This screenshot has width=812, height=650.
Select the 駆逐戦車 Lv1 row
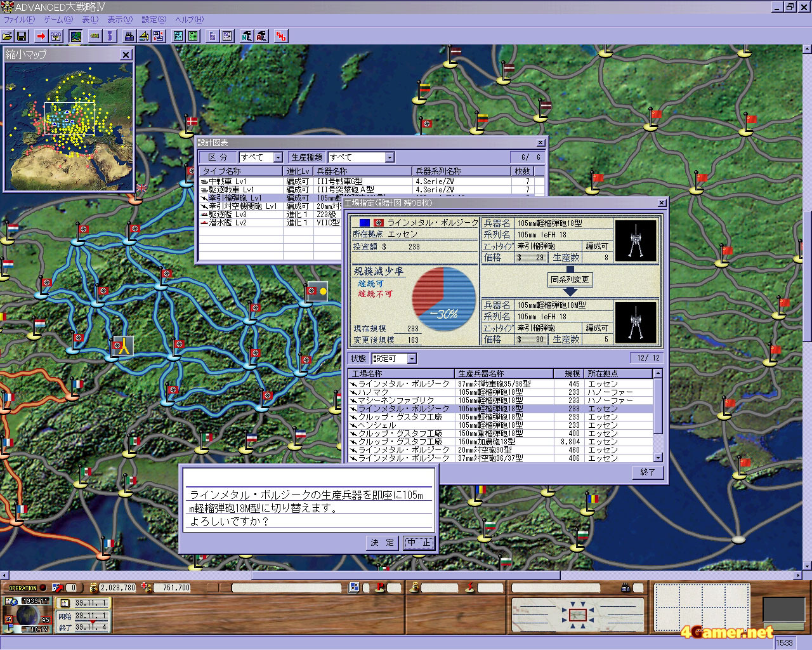point(371,190)
